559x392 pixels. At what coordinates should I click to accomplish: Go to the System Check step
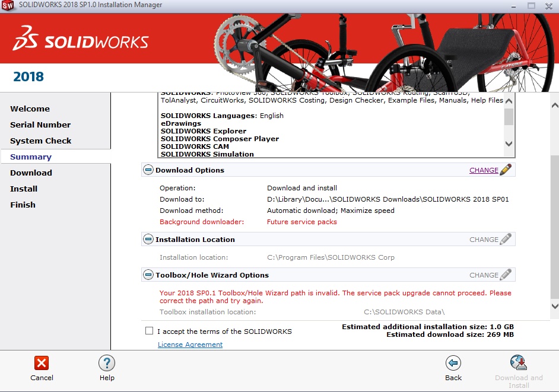[x=40, y=141]
